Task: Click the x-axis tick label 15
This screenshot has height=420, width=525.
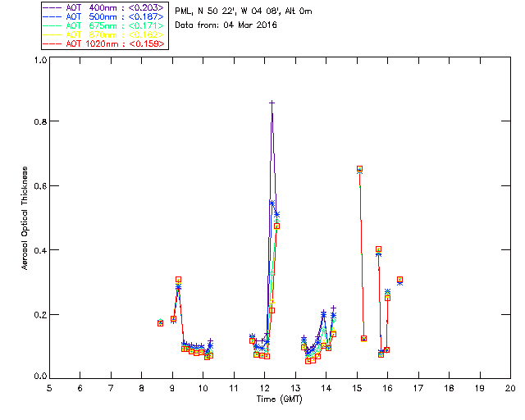Action: pyautogui.click(x=357, y=388)
